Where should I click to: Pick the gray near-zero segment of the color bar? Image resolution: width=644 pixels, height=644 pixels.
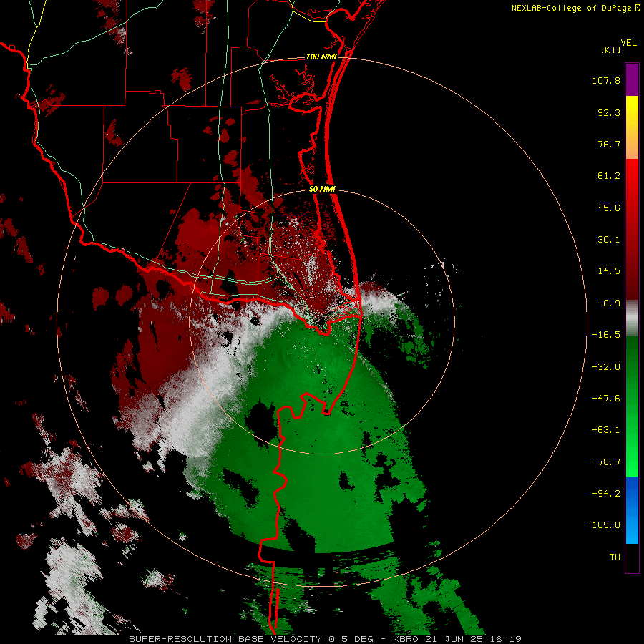[x=632, y=317]
